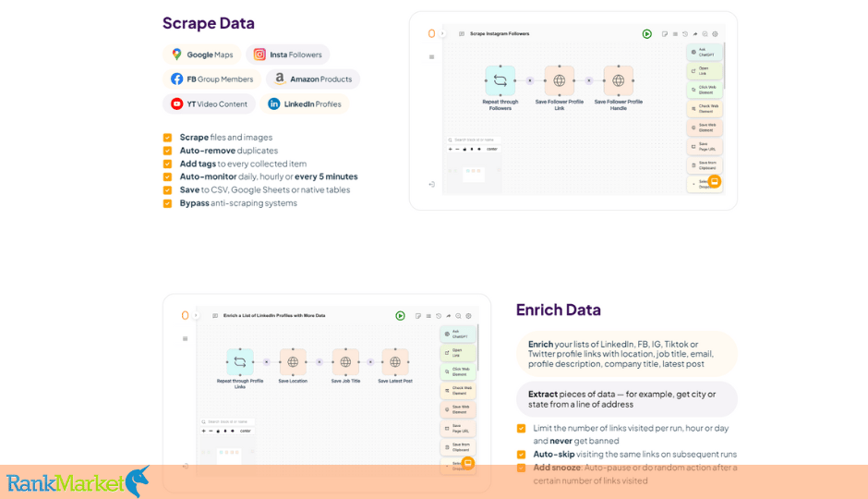Select the Save Latest Post block

[395, 361]
